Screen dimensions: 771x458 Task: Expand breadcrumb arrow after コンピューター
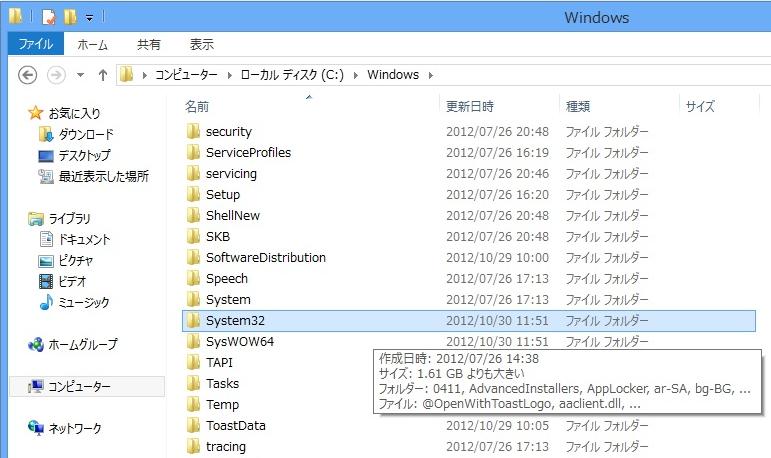[x=229, y=75]
